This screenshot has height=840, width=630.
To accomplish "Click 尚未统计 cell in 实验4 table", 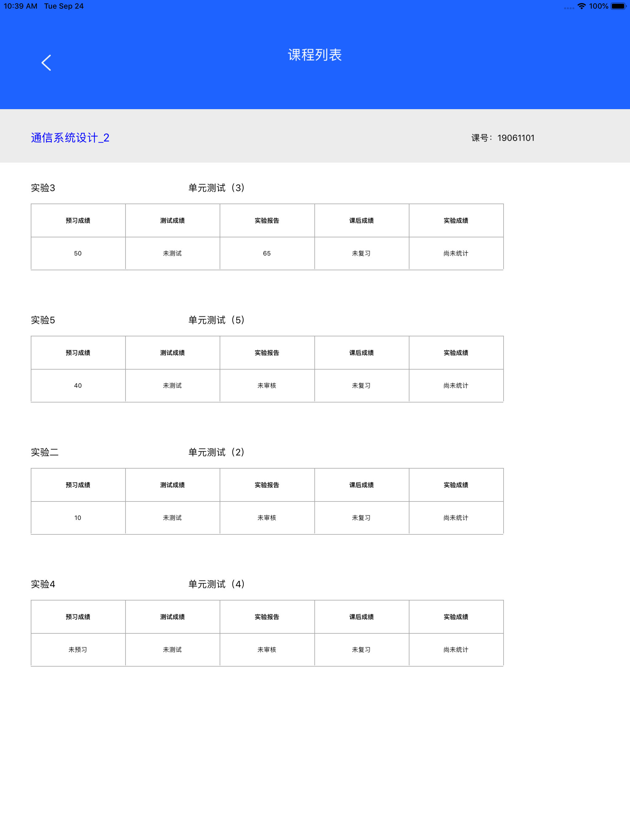I will [456, 650].
